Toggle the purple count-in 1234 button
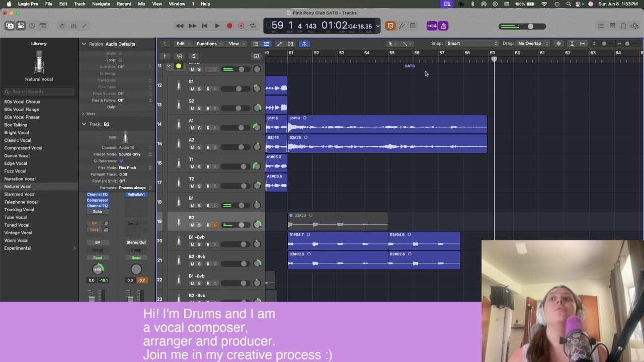This screenshot has height=362, width=644. 432,26
